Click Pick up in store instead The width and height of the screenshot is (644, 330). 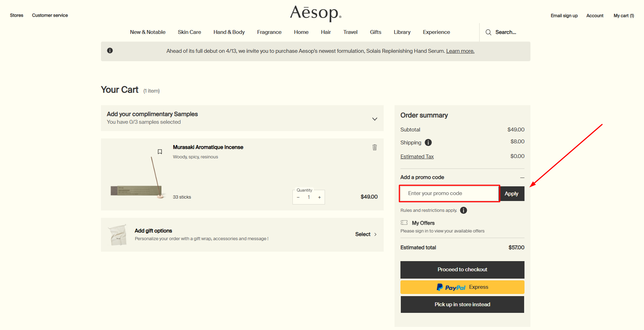[462, 304]
